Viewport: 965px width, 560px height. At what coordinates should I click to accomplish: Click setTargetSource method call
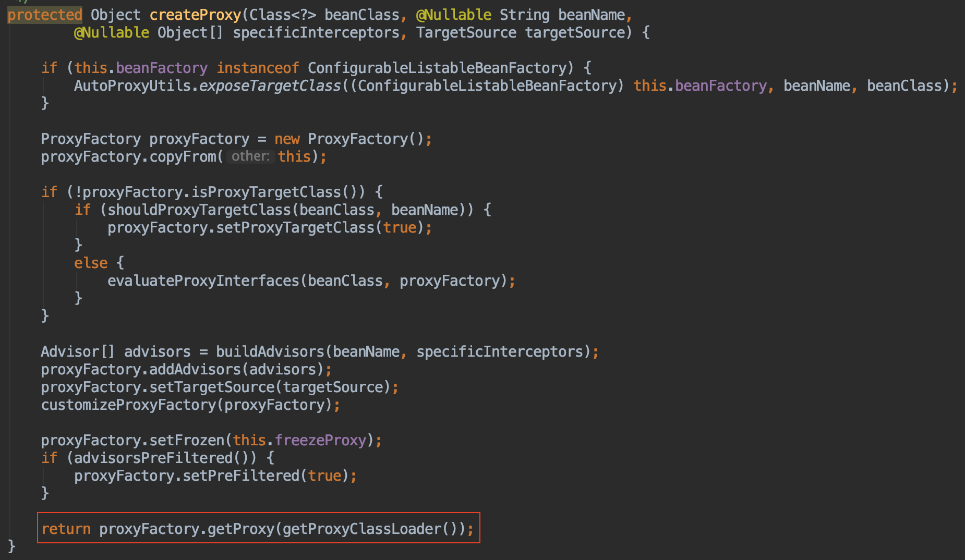click(212, 387)
